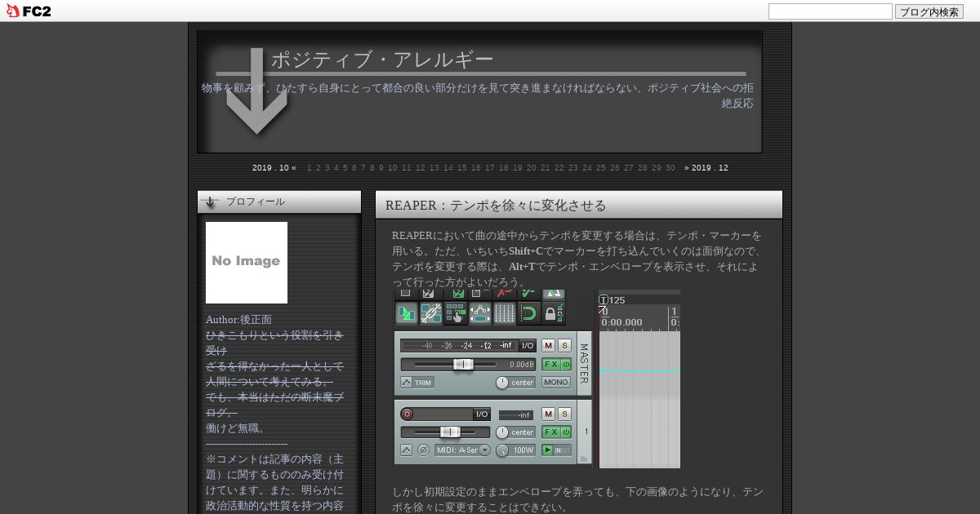Viewport: 980px width, 514px height.
Task: Arm track 1 for recording
Action: click(407, 414)
